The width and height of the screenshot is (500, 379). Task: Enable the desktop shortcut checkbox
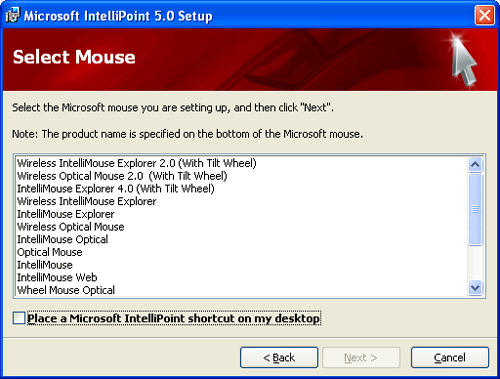tap(19, 318)
